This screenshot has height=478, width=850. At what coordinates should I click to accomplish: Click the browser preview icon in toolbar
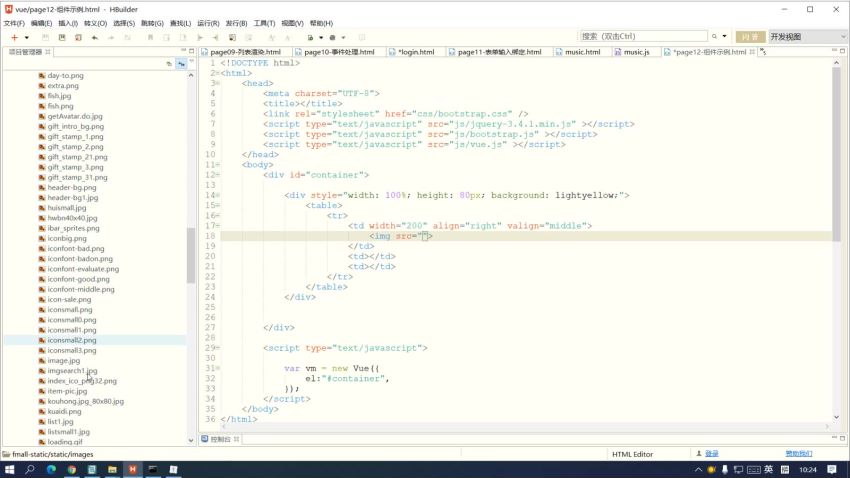coord(310,37)
